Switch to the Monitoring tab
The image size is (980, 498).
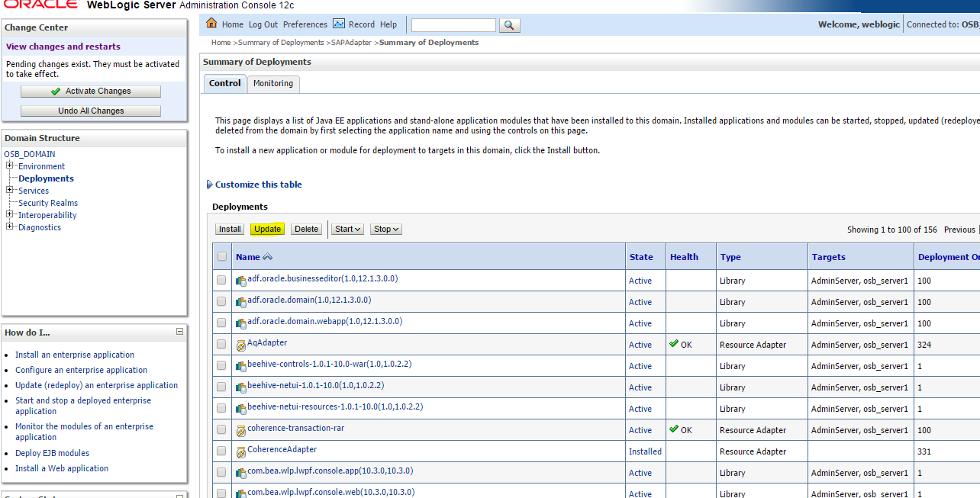pyautogui.click(x=272, y=84)
